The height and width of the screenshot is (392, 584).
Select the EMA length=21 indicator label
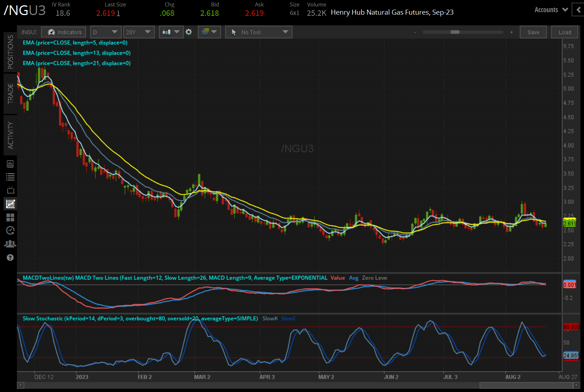tap(77, 63)
